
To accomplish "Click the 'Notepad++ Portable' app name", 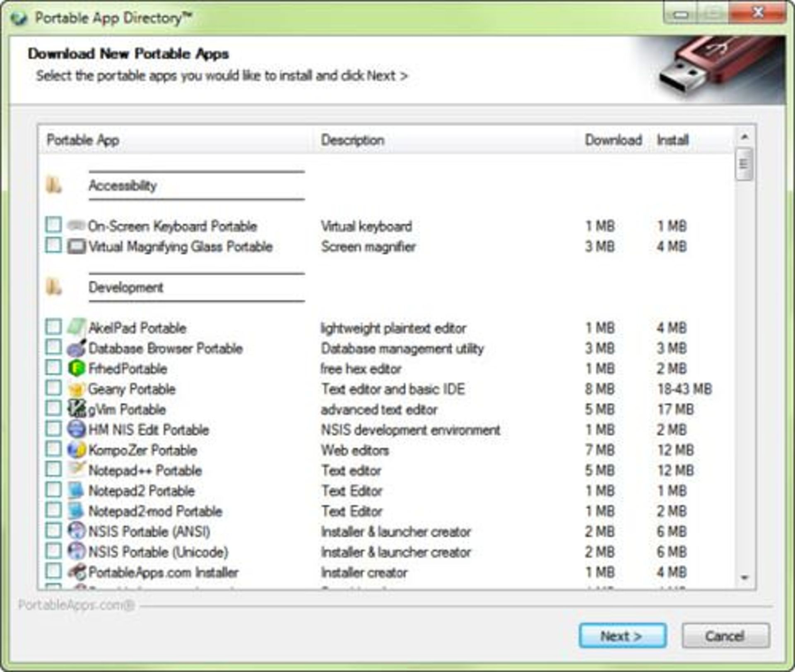I will pyautogui.click(x=145, y=470).
